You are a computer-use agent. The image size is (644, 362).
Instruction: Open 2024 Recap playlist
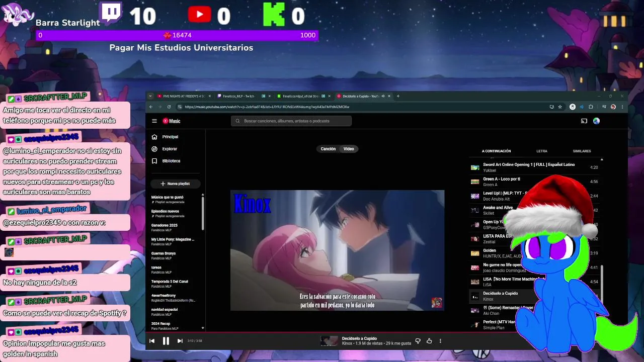point(174,326)
